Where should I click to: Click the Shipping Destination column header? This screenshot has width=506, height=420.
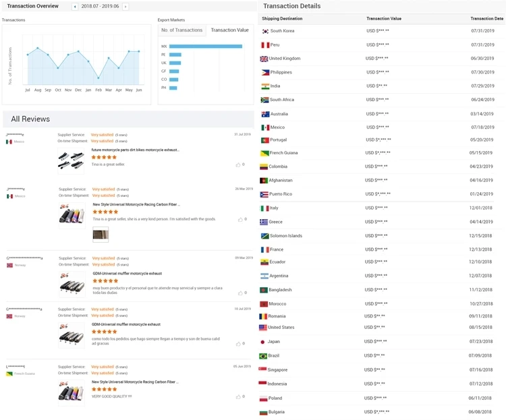point(282,19)
